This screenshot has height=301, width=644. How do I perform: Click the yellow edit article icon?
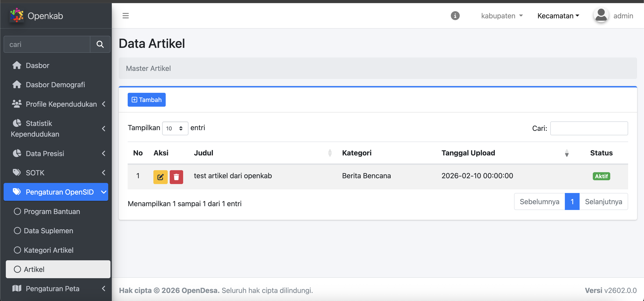click(x=160, y=177)
